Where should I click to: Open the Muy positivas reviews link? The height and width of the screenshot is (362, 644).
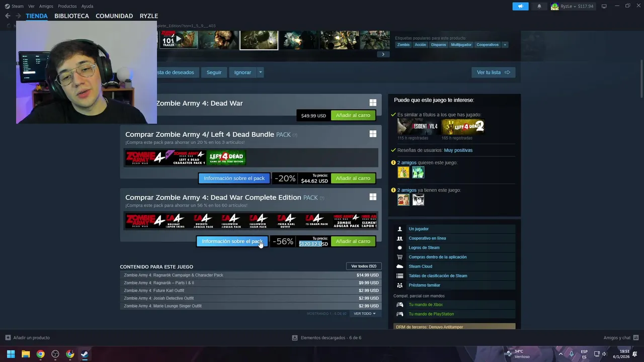tap(458, 150)
